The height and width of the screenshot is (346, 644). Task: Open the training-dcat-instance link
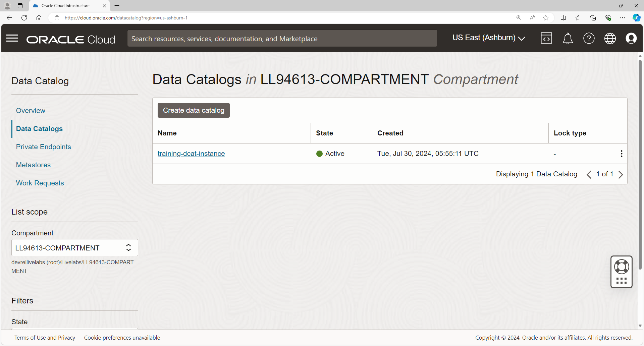point(191,154)
